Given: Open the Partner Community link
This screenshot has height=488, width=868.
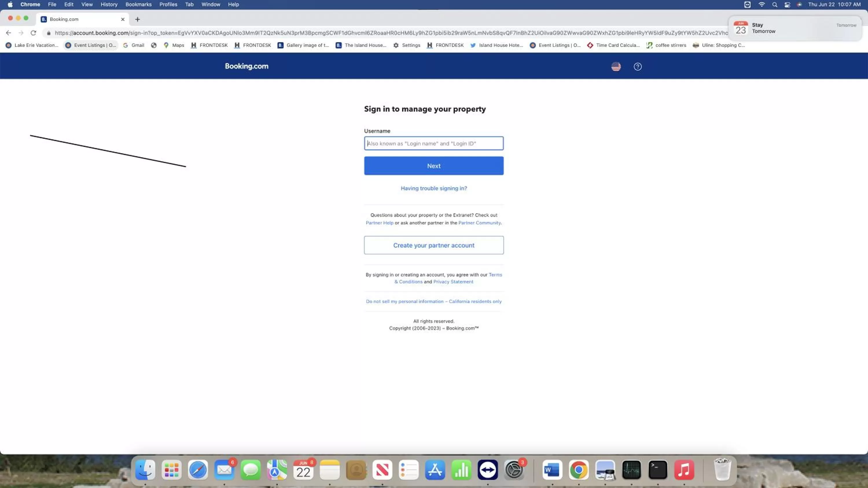Looking at the screenshot, I should [x=479, y=223].
